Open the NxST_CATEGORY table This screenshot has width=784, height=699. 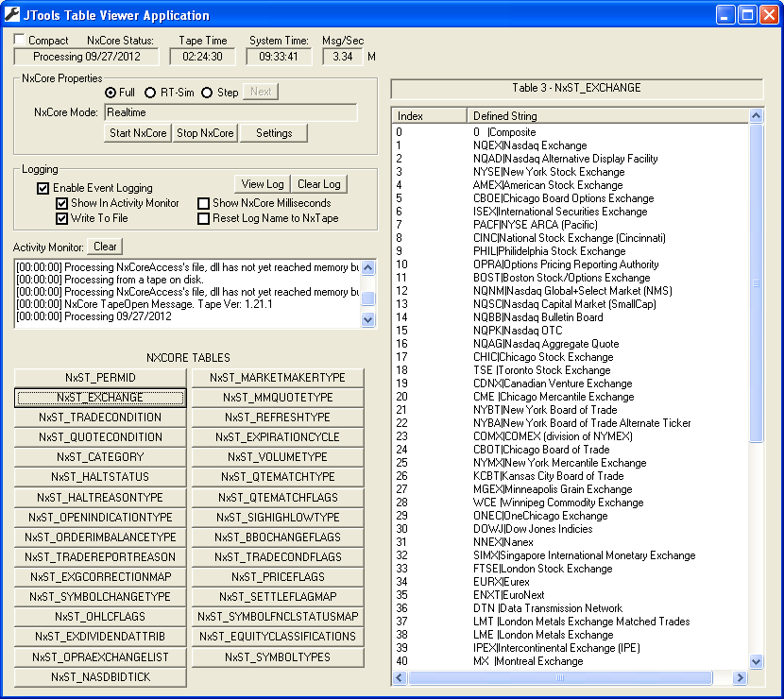click(100, 457)
